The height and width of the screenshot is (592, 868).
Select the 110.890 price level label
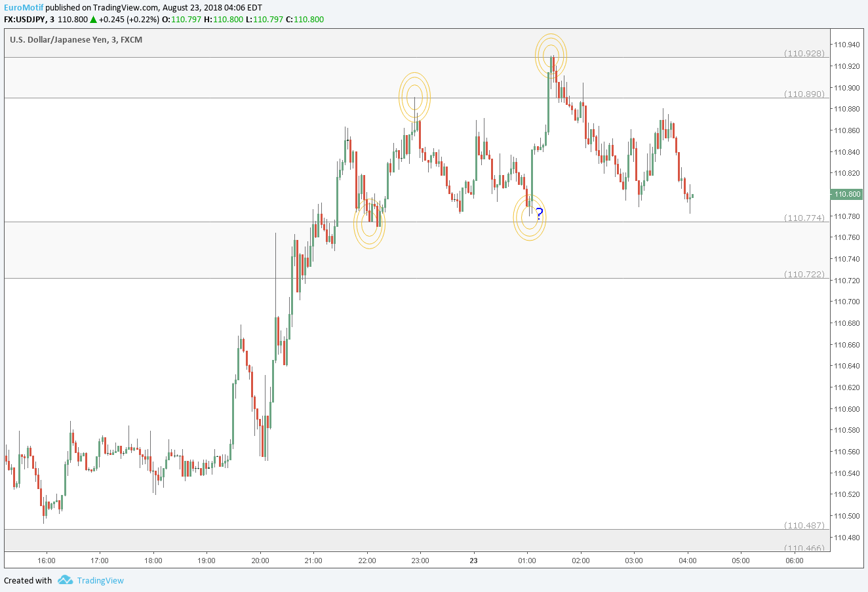tap(804, 94)
